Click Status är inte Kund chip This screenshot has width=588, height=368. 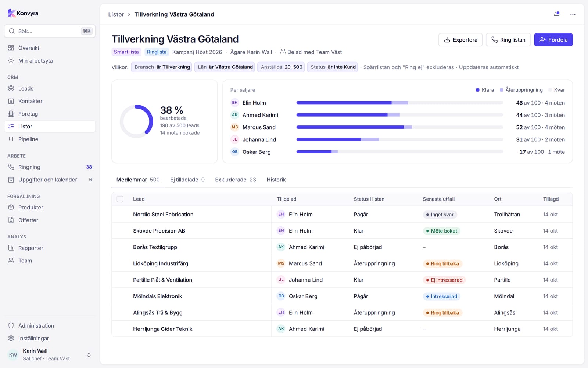pyautogui.click(x=333, y=67)
